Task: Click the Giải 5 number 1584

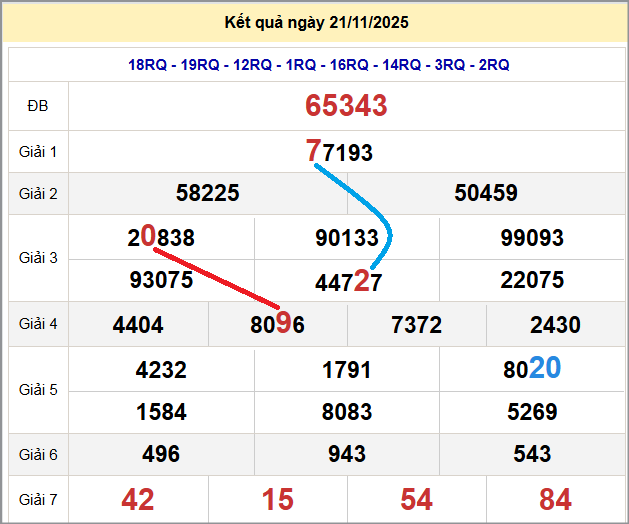Action: (x=161, y=411)
